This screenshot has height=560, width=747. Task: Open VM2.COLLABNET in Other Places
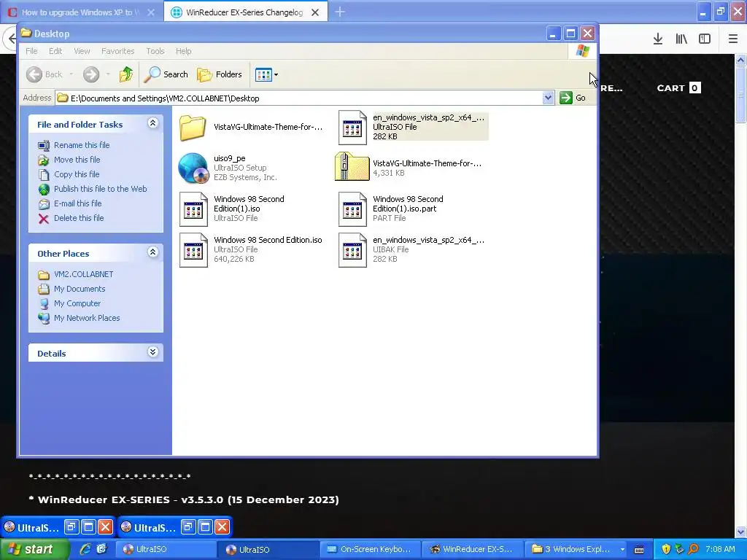click(x=83, y=274)
